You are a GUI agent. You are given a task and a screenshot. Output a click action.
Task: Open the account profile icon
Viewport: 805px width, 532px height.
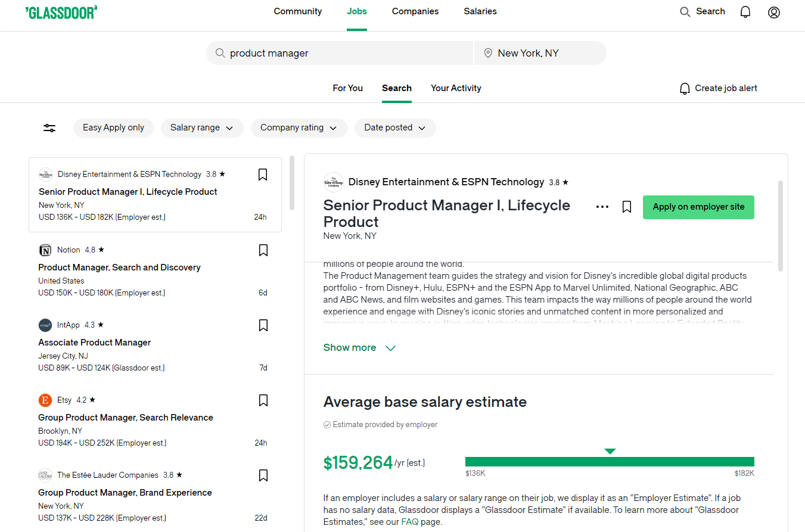(x=773, y=11)
